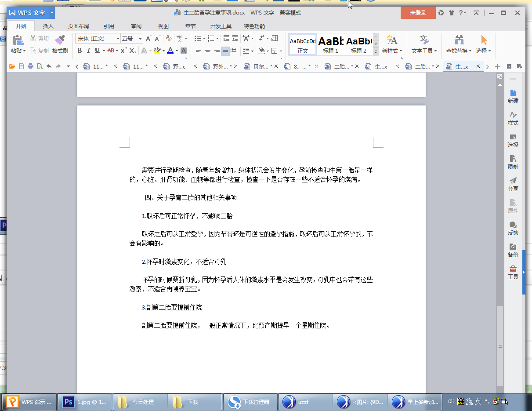
Task: Switch to the 页面布局 ribbon tab
Action: click(78, 26)
